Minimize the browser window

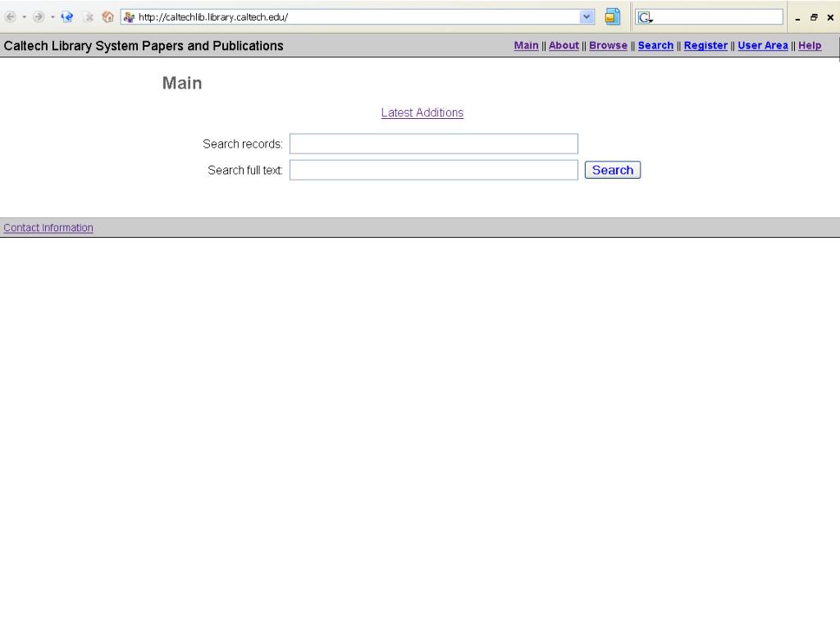coord(797,18)
